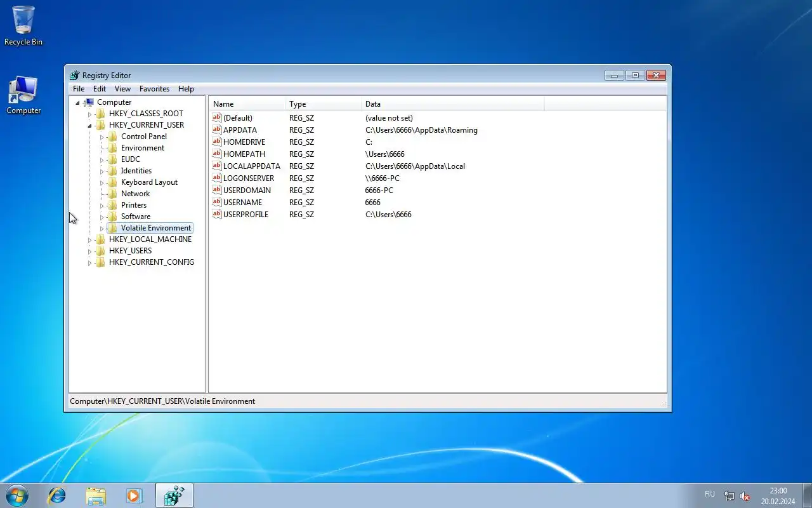This screenshot has height=508, width=812.
Task: Click folder icon of HKEY_CLASSES_ROOT
Action: (100, 114)
